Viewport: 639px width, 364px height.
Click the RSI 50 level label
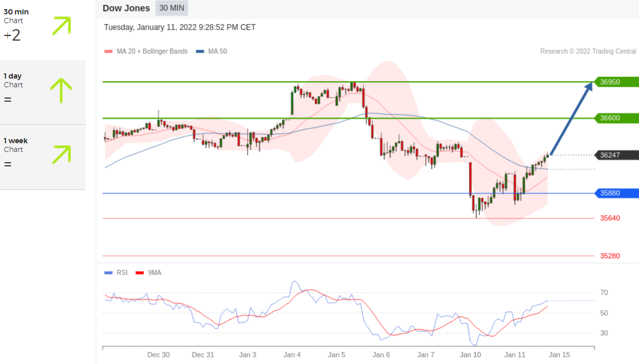[604, 313]
